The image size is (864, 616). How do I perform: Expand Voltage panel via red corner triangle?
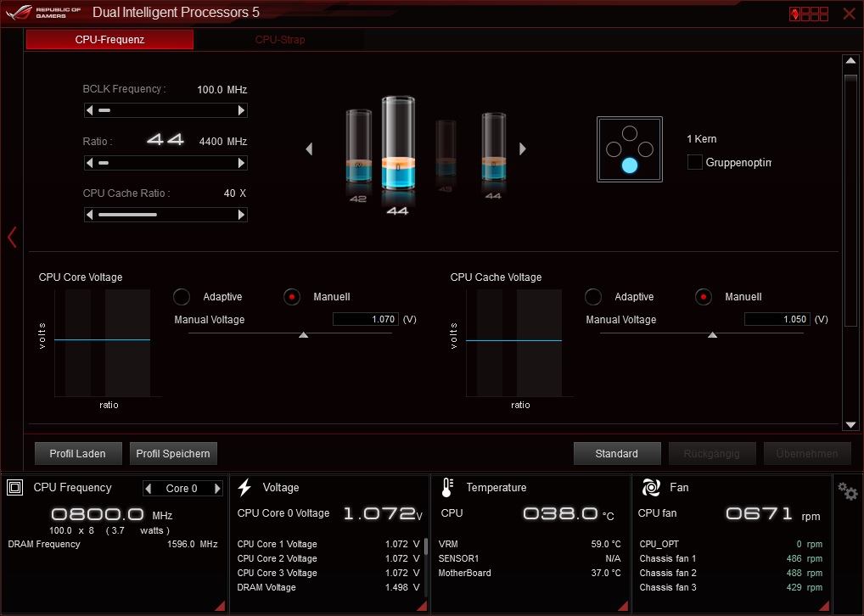click(x=422, y=606)
